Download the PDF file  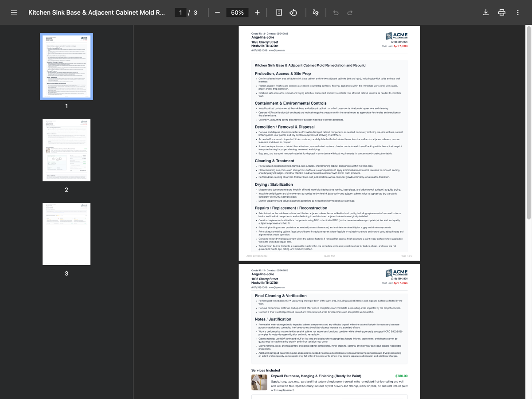[x=486, y=12]
